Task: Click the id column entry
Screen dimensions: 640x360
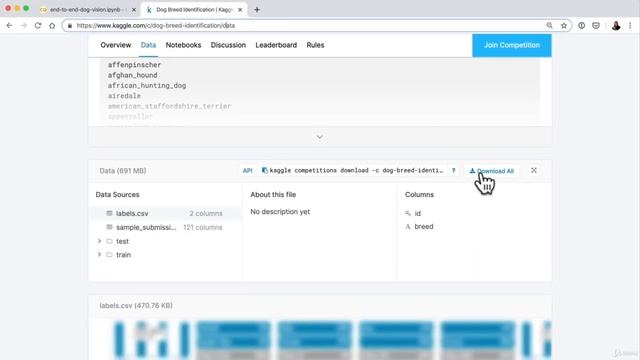Action: [418, 213]
